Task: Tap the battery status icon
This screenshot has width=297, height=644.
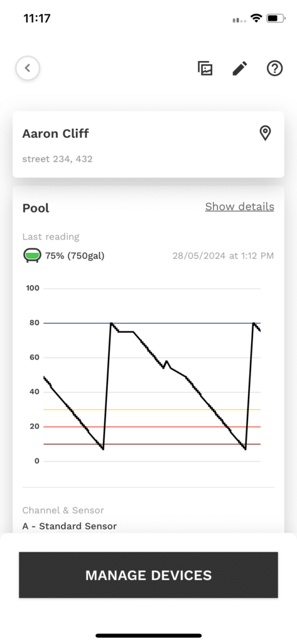Action: coord(275,18)
